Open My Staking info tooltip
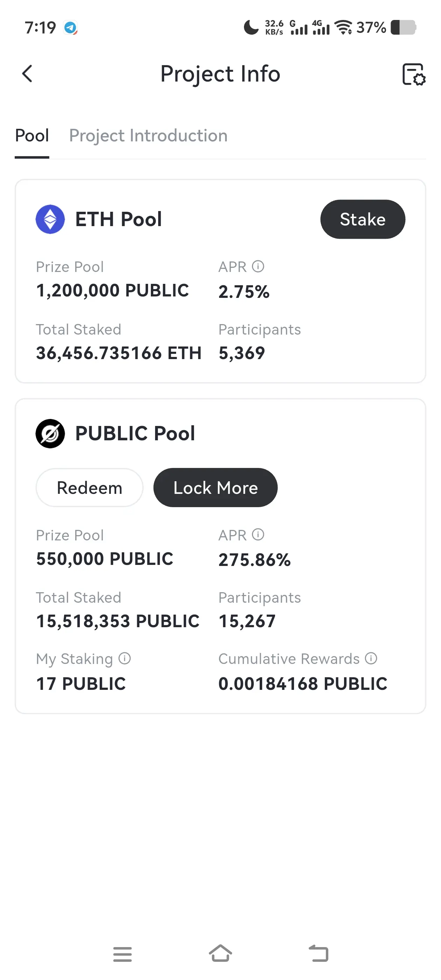Image resolution: width=441 pixels, height=980 pixels. click(x=124, y=658)
